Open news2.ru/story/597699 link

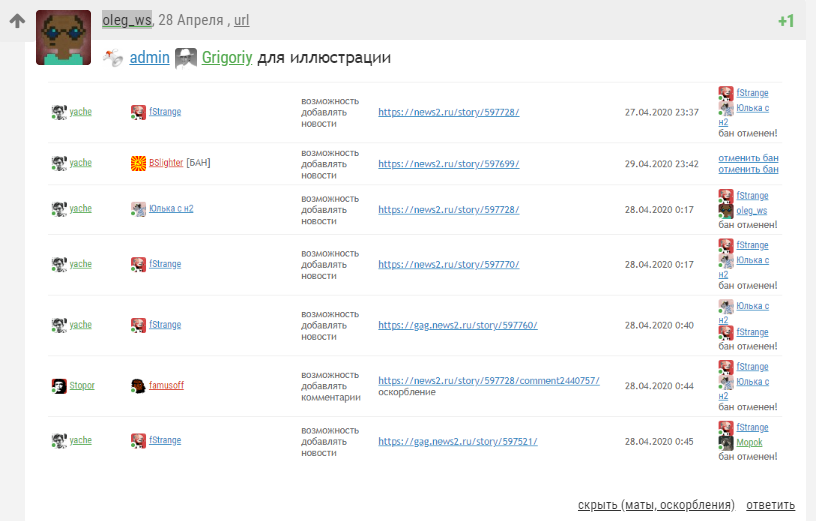point(449,163)
